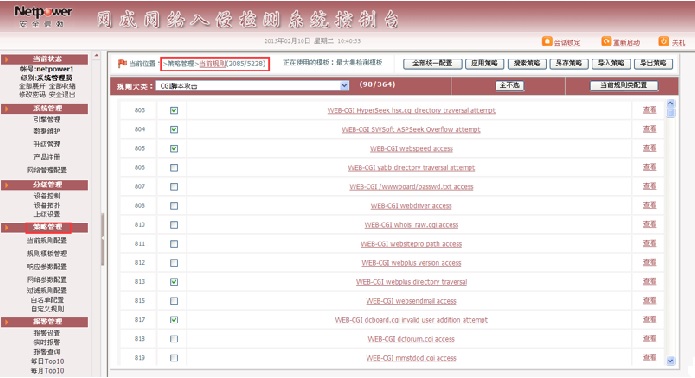Click the sidebar scroll-up arrow
This screenshot has width=695, height=378.
point(97,56)
